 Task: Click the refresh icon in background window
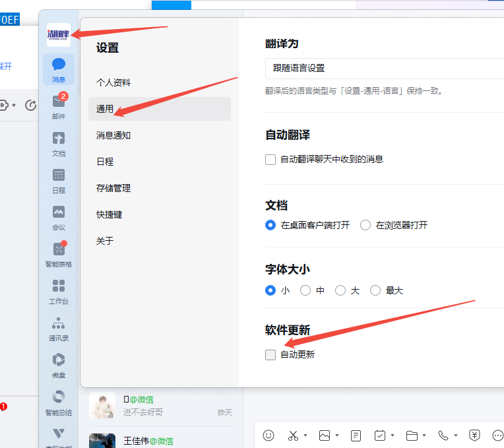(x=31, y=105)
